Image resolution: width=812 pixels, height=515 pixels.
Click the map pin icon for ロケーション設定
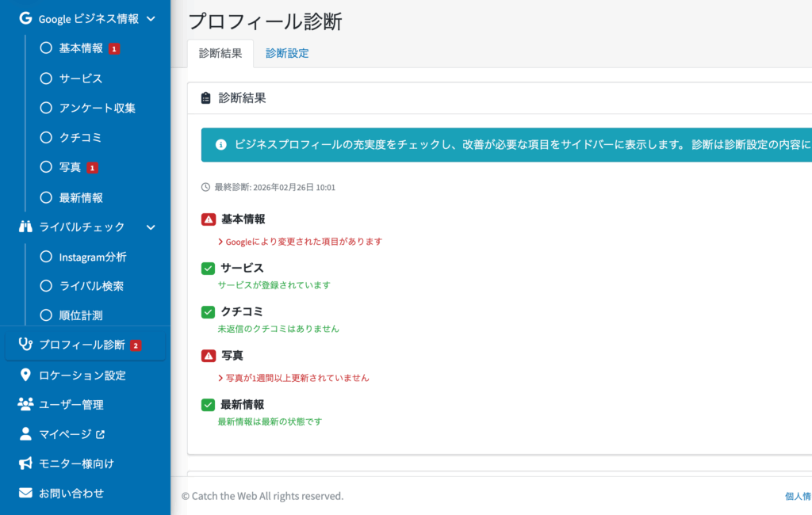25,375
